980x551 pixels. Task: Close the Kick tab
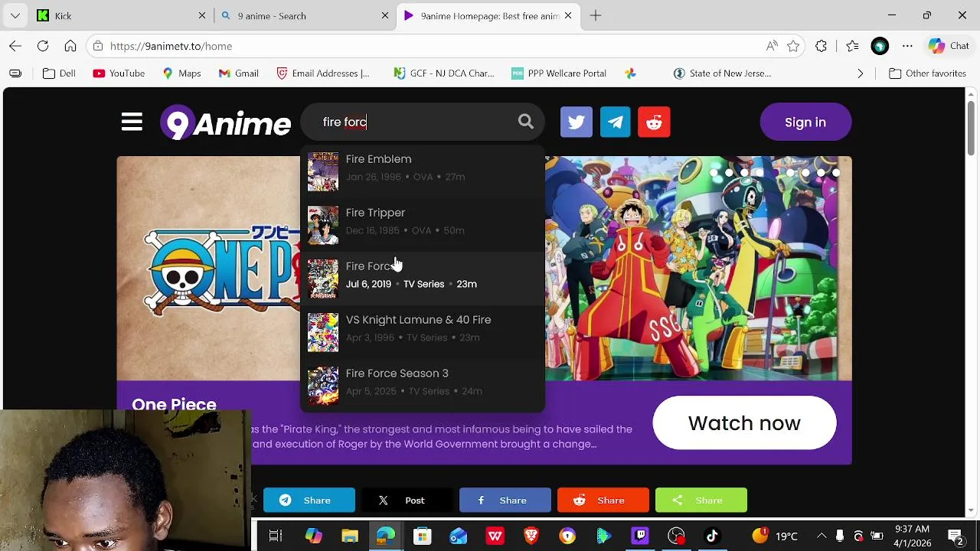pos(202,15)
